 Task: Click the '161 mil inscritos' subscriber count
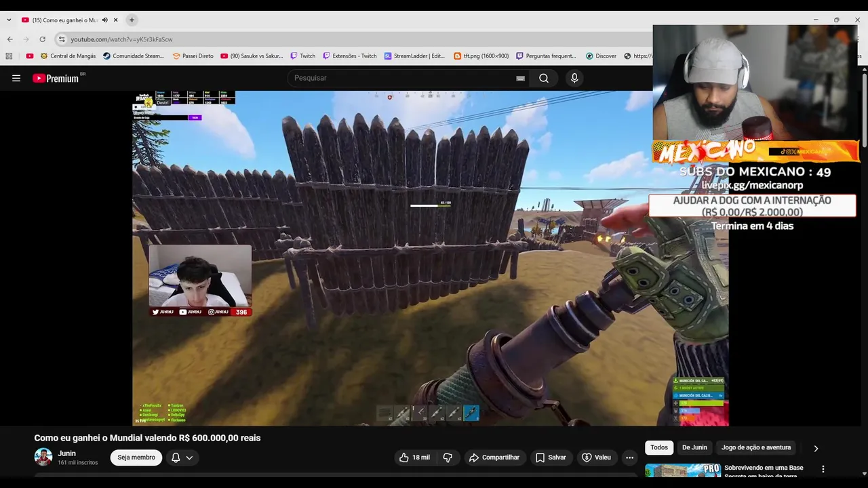click(x=78, y=463)
